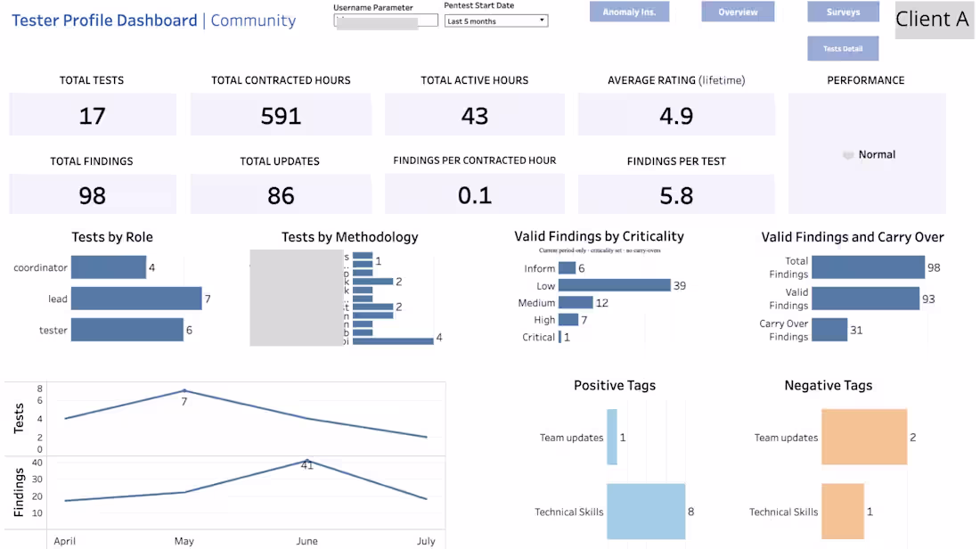The width and height of the screenshot is (980, 549).
Task: Click the Total Tests value 17
Action: pos(93,116)
